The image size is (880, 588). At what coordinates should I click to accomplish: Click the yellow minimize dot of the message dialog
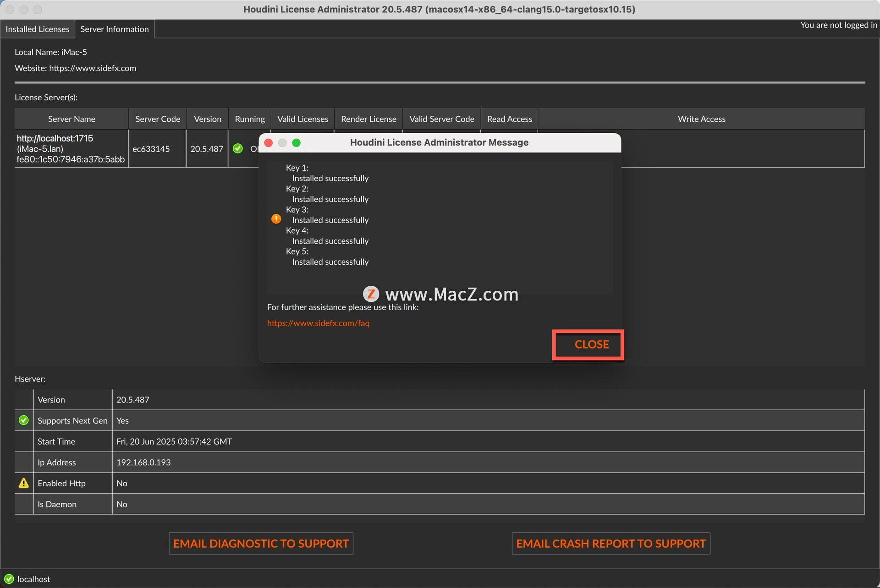pyautogui.click(x=282, y=143)
